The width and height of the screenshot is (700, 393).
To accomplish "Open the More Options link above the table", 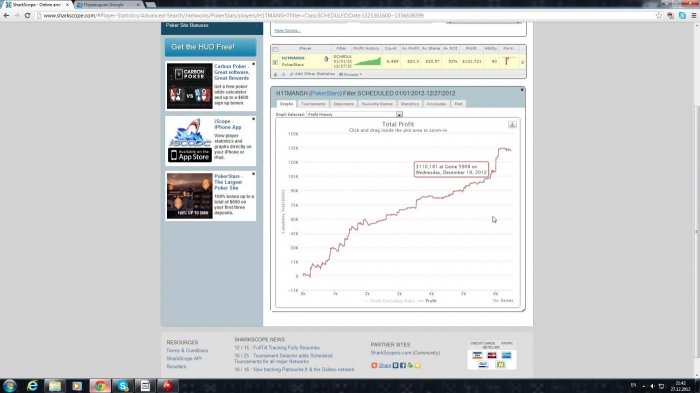I will [x=287, y=30].
